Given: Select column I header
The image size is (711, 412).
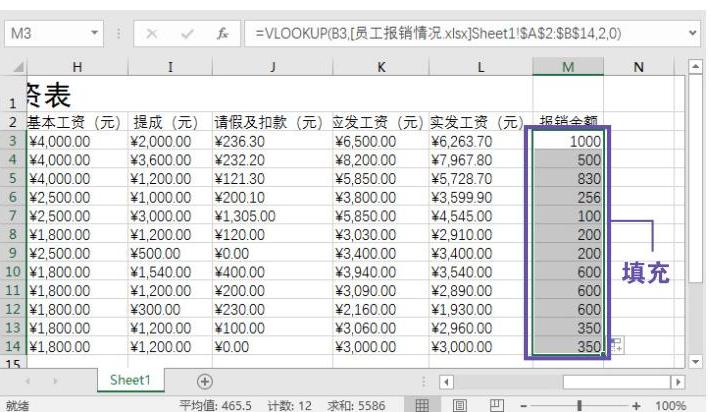Looking at the screenshot, I should tap(170, 67).
